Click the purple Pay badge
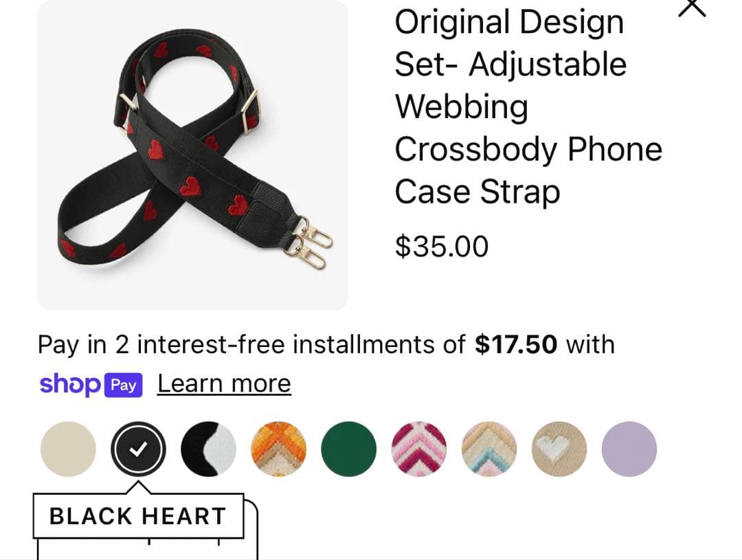This screenshot has width=742, height=560. [x=123, y=385]
